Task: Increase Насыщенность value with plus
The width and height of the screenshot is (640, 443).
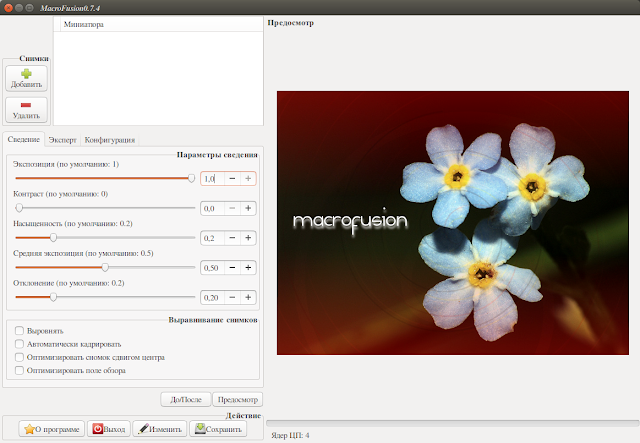Action: pos(248,238)
